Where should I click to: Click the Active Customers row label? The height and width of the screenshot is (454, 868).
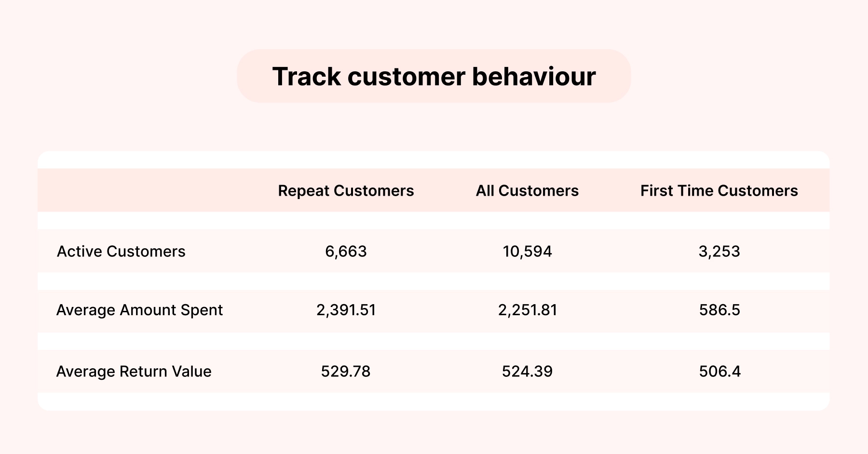tap(121, 252)
